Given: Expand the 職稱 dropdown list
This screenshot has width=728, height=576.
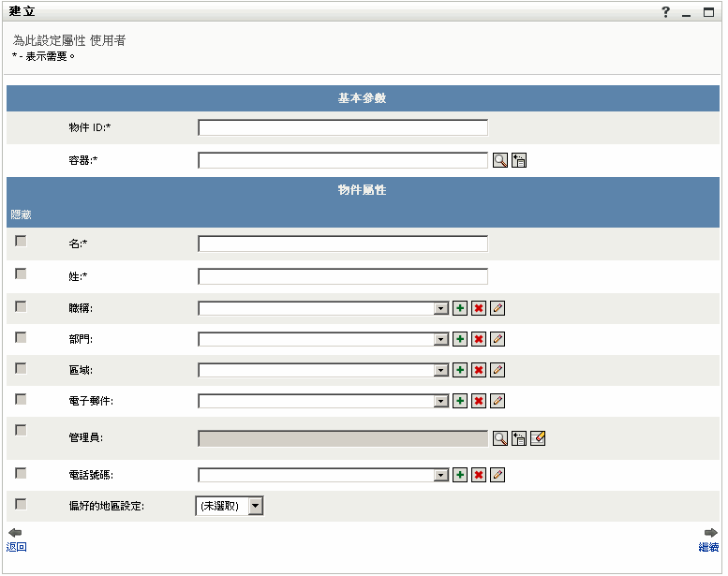Looking at the screenshot, I should pyautogui.click(x=440, y=309).
